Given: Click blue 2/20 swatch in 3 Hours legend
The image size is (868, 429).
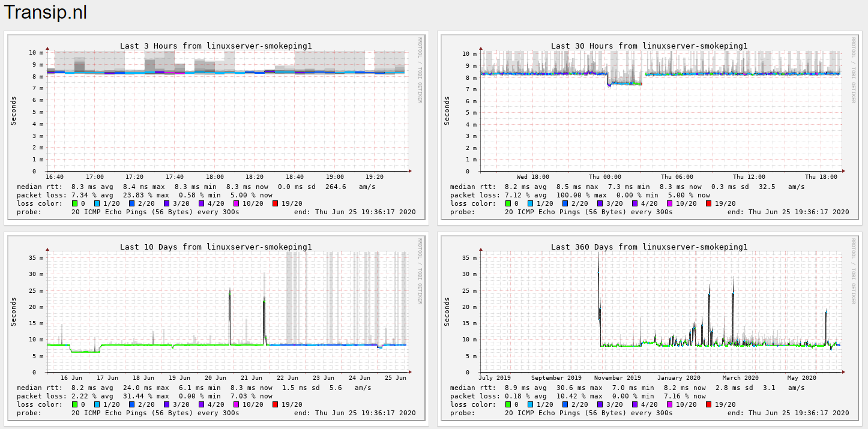Looking at the screenshot, I should tap(131, 203).
